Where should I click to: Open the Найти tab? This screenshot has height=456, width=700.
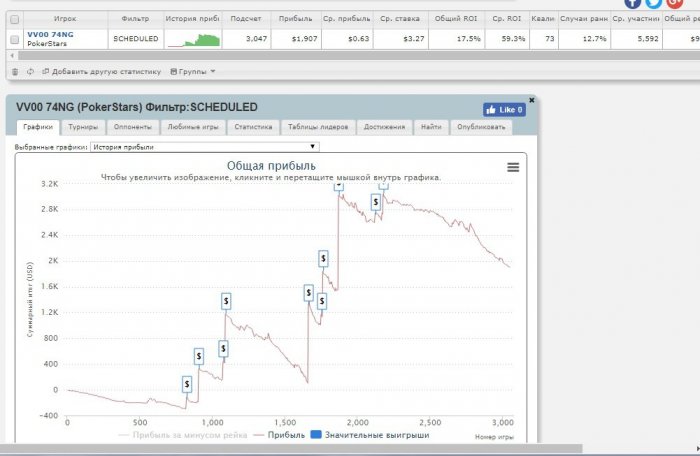(431, 127)
